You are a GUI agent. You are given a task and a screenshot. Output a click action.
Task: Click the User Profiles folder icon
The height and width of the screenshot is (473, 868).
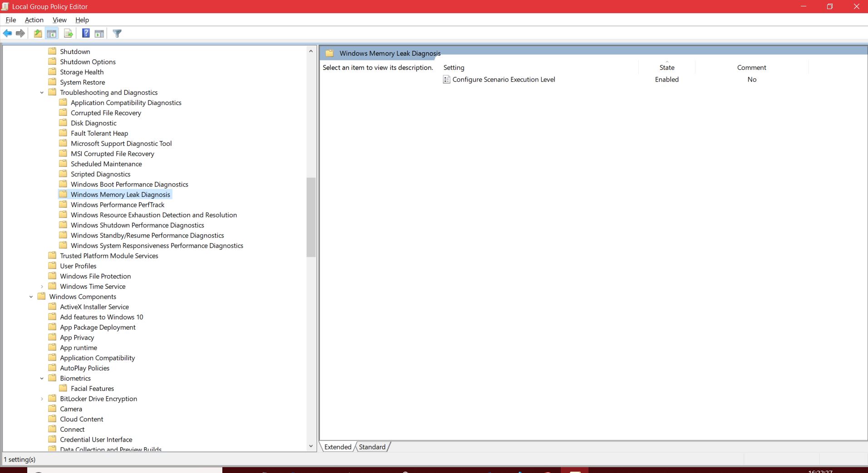tap(52, 266)
